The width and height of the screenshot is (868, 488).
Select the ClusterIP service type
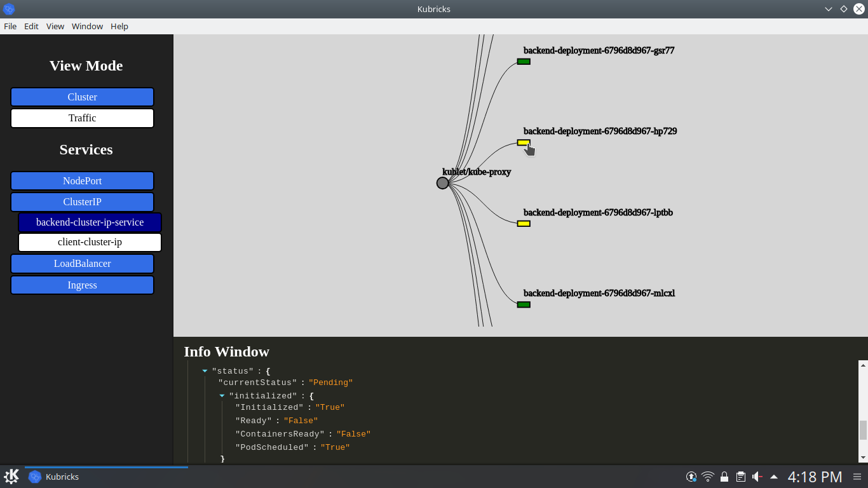[x=82, y=202]
